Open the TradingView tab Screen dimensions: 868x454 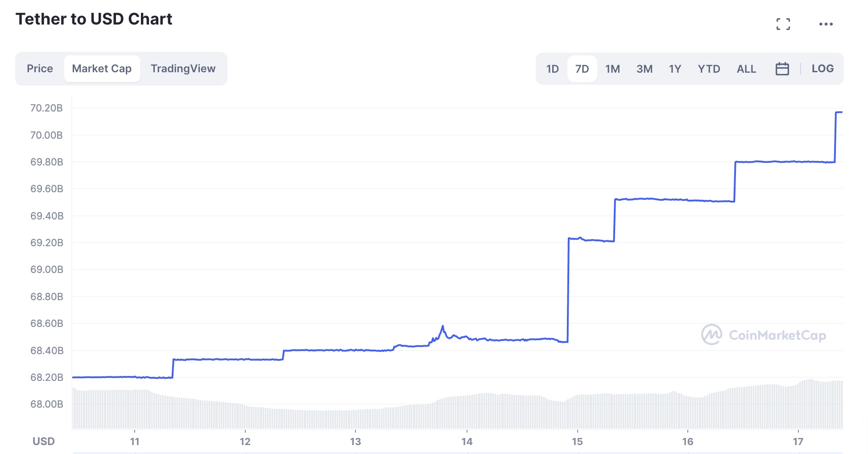pos(183,69)
